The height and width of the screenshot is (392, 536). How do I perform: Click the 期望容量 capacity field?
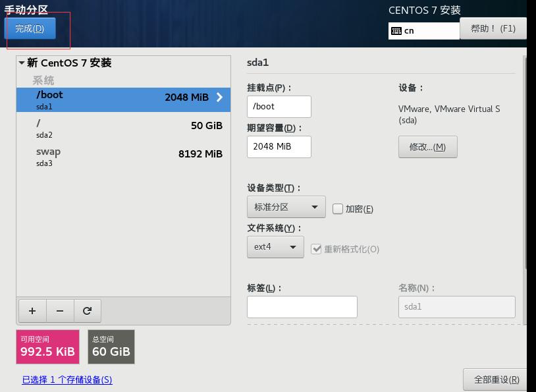(x=279, y=146)
